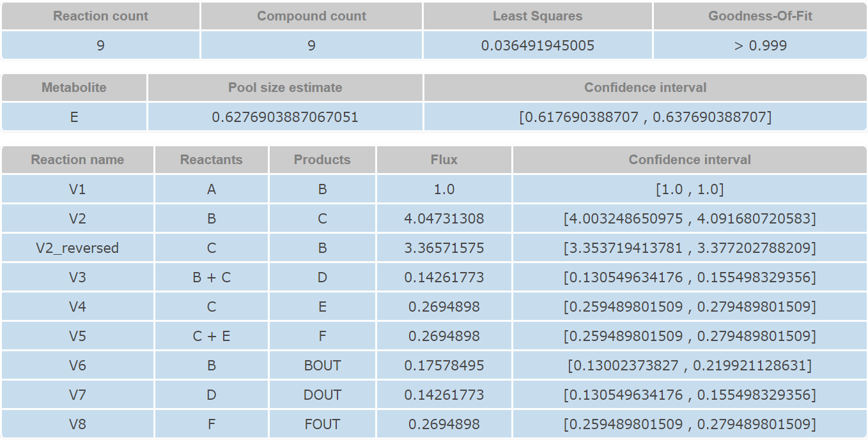Click the Flux column header
The image size is (868, 440).
(x=444, y=160)
